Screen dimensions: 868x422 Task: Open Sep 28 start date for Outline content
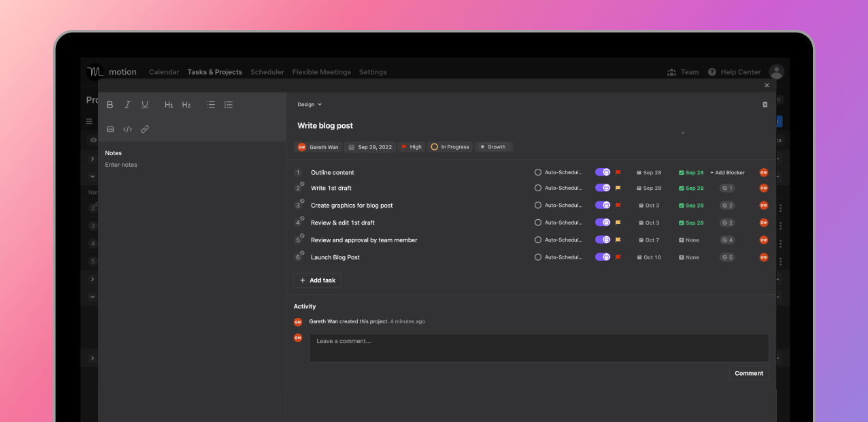tap(649, 172)
